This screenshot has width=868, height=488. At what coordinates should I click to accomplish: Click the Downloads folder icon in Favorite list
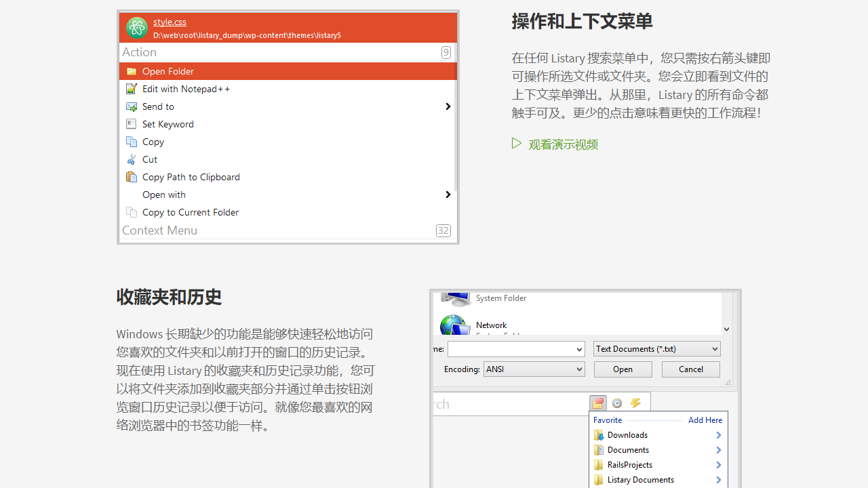[599, 435]
